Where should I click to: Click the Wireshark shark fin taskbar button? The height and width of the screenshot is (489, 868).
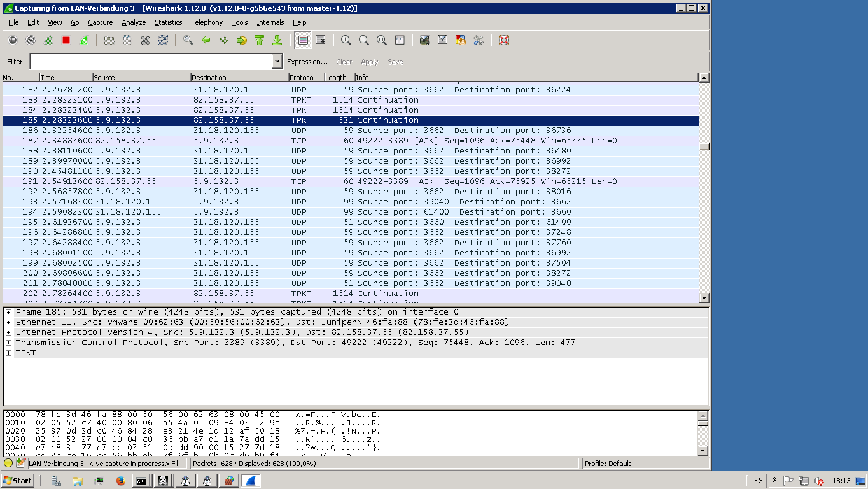tap(250, 481)
